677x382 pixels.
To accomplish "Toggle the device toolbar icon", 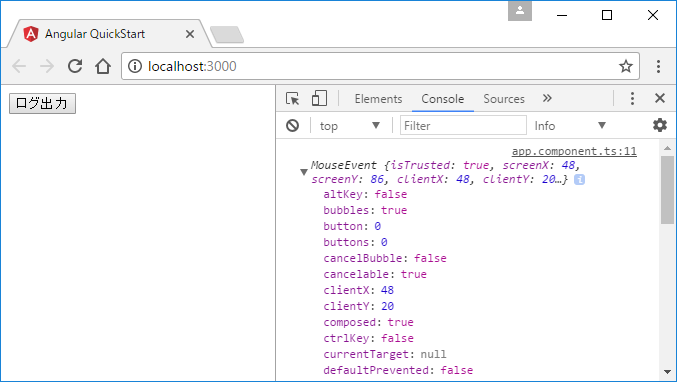I will [319, 98].
